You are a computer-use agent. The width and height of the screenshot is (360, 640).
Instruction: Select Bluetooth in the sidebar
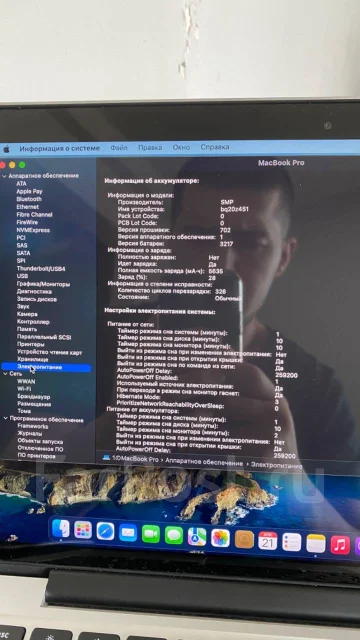[x=29, y=199]
